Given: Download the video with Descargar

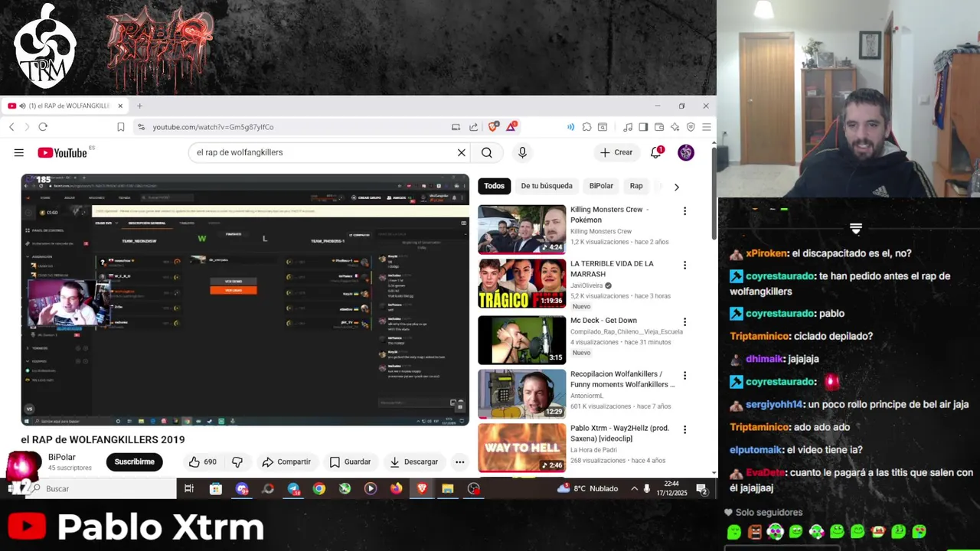Looking at the screenshot, I should pos(413,461).
